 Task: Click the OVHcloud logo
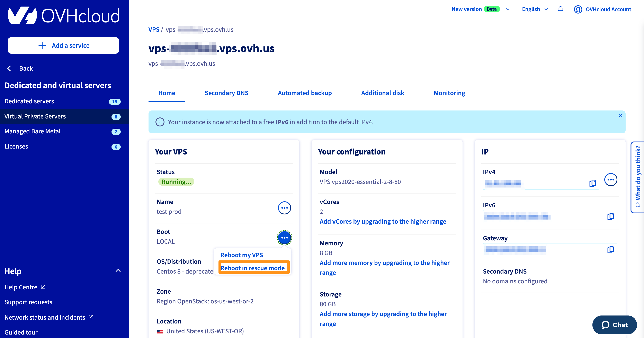pos(63,16)
